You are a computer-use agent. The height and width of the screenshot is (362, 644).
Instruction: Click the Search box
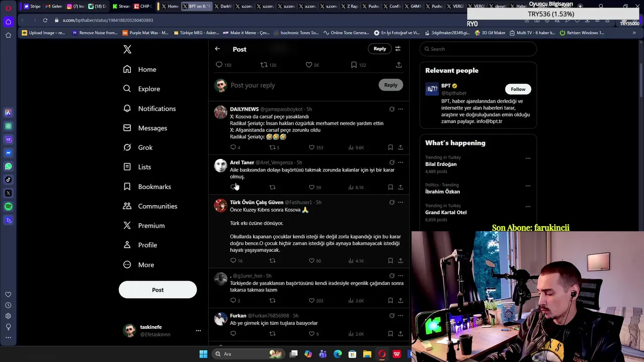click(x=478, y=49)
